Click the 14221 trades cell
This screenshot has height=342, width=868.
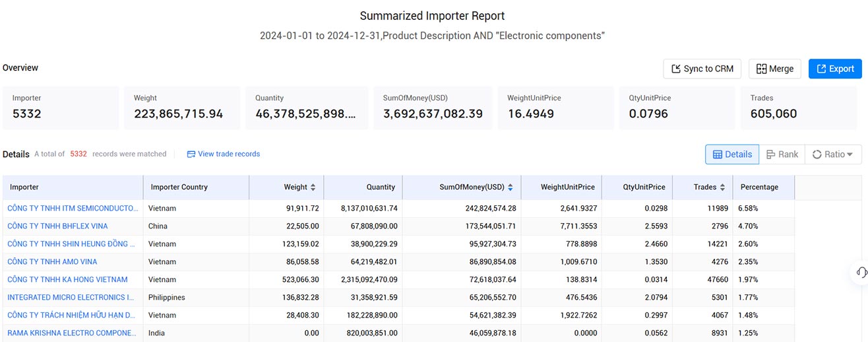click(x=702, y=244)
